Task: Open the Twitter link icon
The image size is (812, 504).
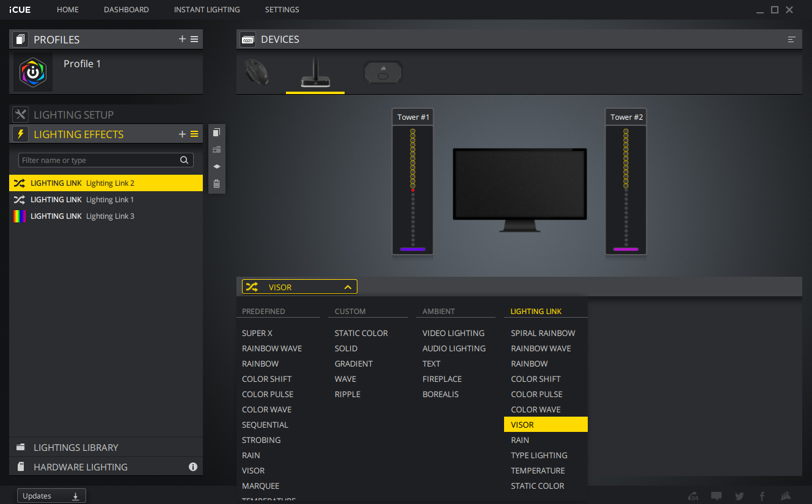Action: pyautogui.click(x=739, y=496)
